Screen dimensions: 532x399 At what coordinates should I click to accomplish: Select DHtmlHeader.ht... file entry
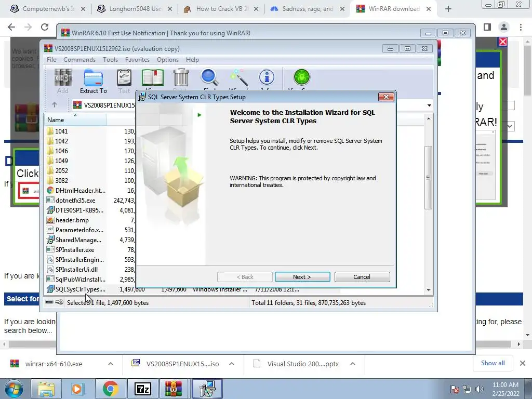click(x=80, y=190)
